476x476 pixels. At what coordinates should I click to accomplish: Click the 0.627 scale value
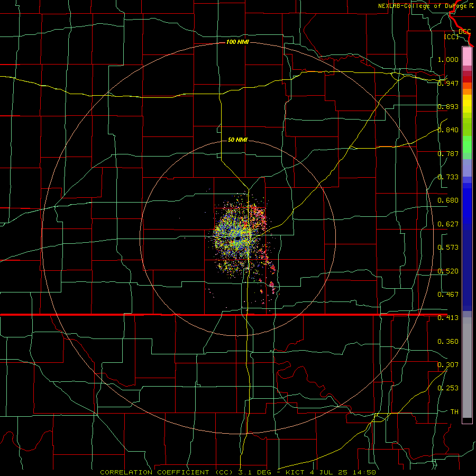[448, 224]
